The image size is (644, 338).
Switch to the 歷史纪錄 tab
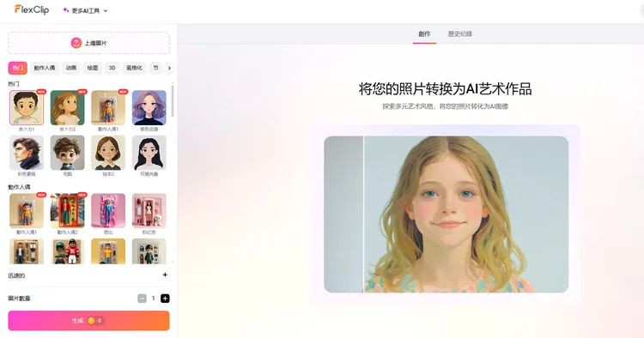[x=460, y=34]
